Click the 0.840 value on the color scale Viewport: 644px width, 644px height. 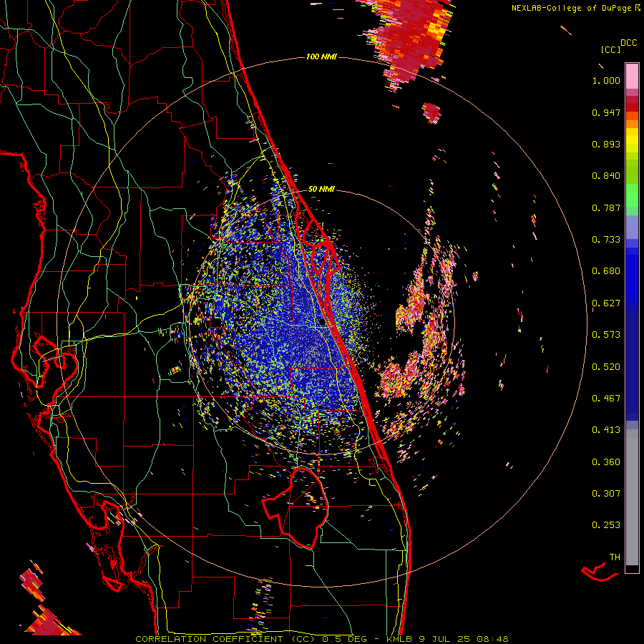tap(606, 176)
